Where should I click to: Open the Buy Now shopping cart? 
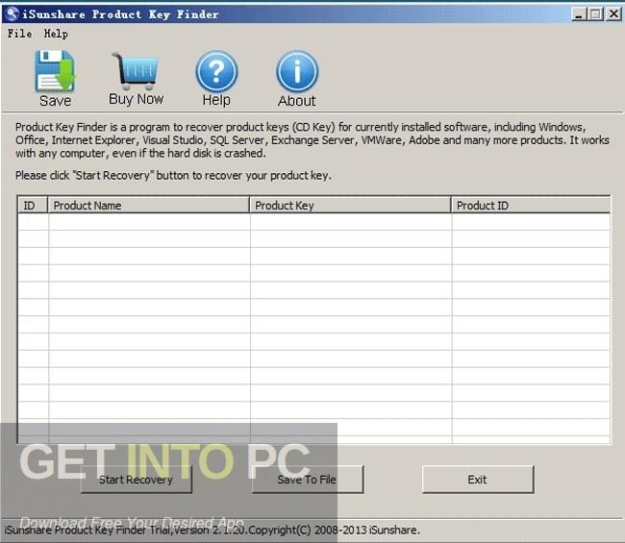pos(136,71)
